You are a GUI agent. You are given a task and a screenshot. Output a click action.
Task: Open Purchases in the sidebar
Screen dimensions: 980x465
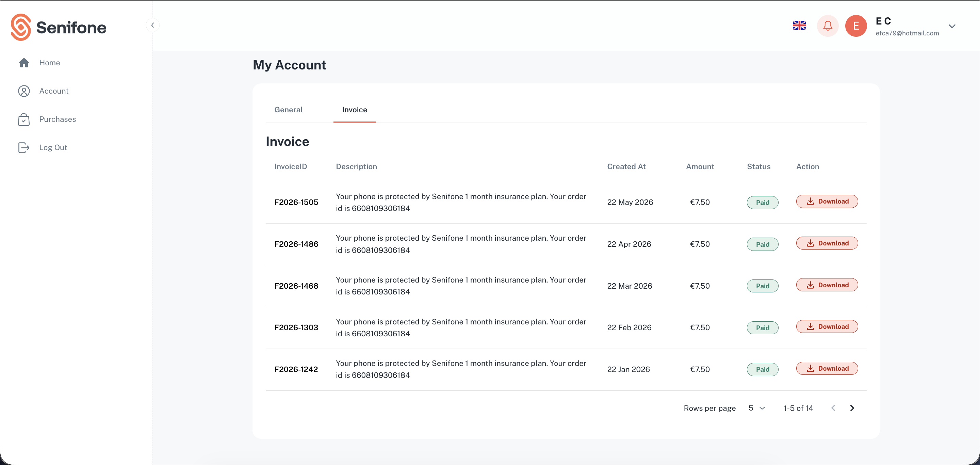(58, 119)
